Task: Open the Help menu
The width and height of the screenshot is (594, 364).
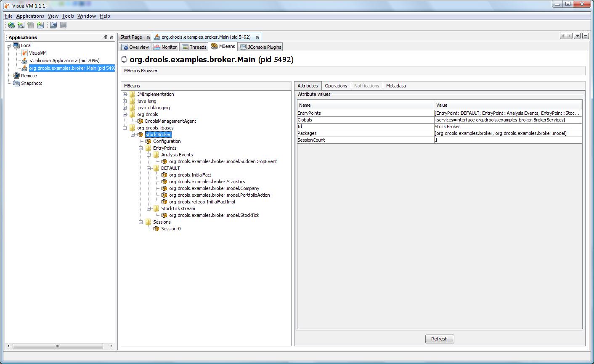Action: (105, 16)
